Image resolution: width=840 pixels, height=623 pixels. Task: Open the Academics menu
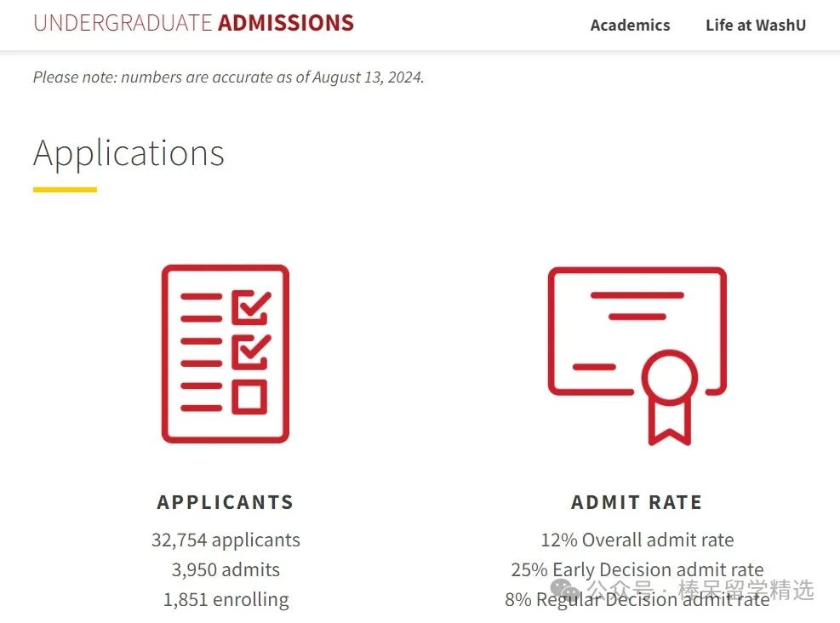pos(630,26)
